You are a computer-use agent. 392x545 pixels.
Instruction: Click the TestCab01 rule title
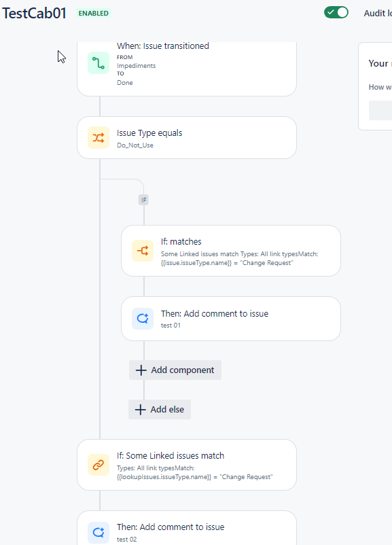tap(34, 13)
